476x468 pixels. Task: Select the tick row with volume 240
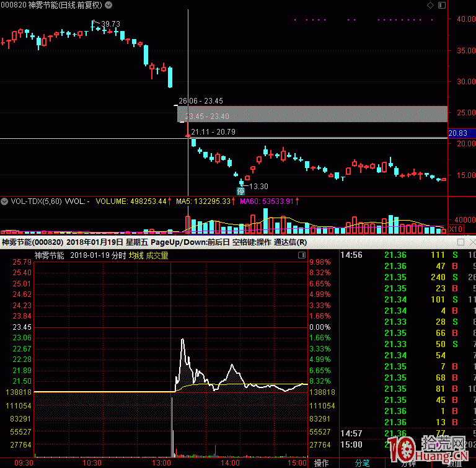[x=407, y=277]
